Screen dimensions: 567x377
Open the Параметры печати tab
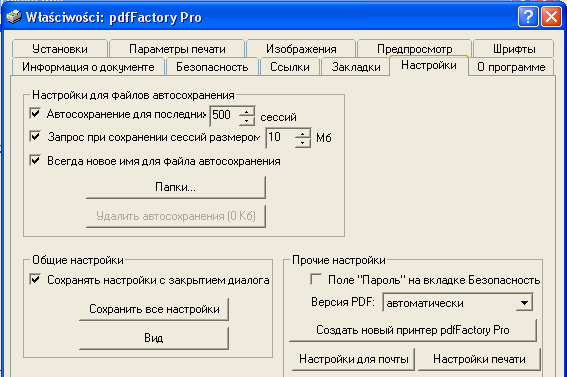click(177, 49)
